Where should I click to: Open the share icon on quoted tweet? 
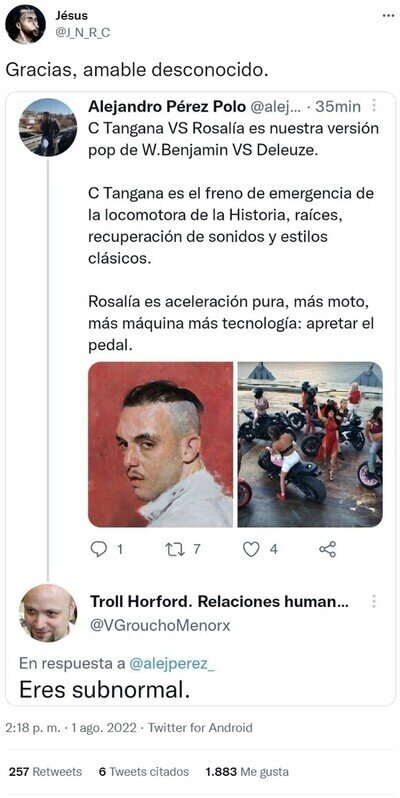click(x=327, y=549)
